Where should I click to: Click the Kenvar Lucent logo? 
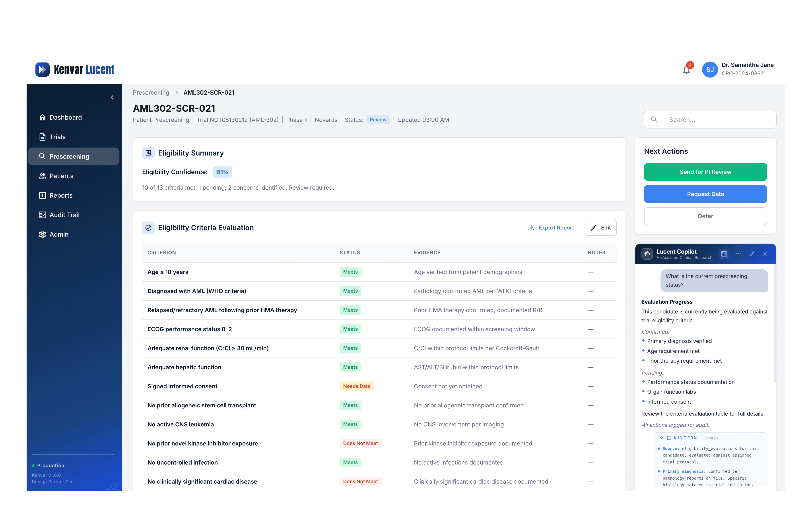pos(75,70)
